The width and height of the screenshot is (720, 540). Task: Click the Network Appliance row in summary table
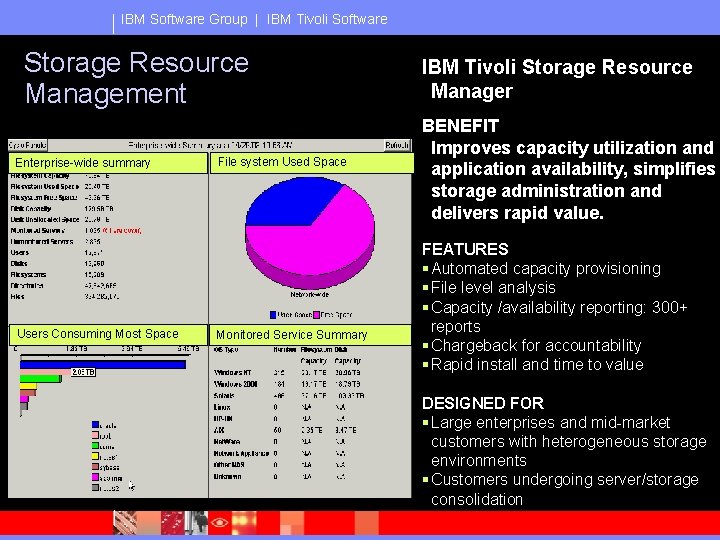280,454
